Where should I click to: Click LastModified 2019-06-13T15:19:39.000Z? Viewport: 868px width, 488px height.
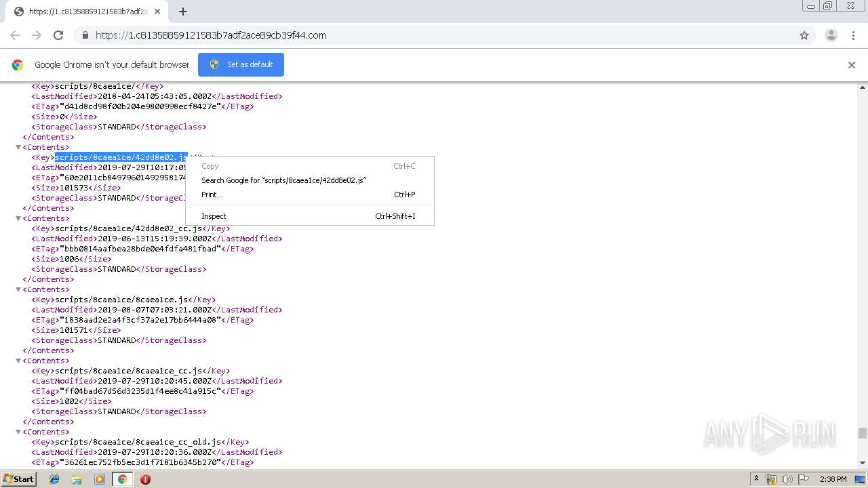point(155,239)
